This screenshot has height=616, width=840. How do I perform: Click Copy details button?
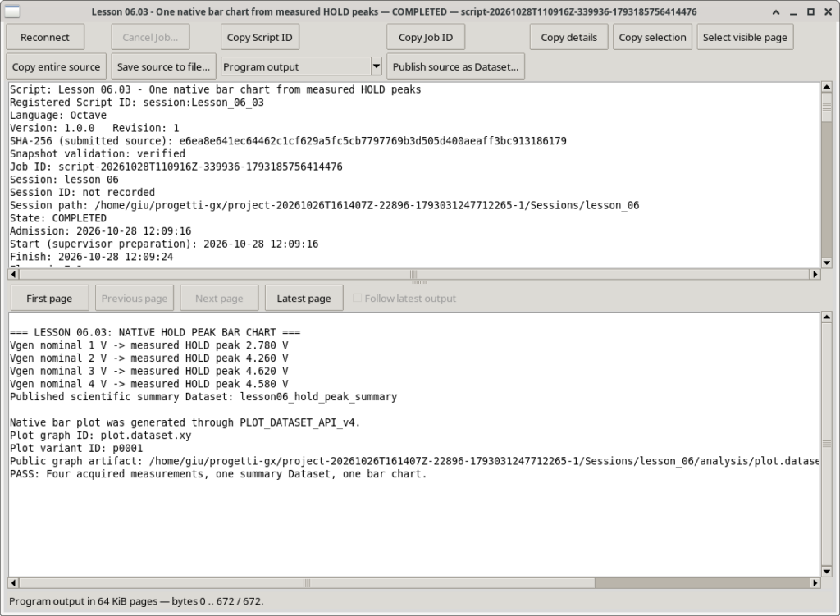coord(569,38)
